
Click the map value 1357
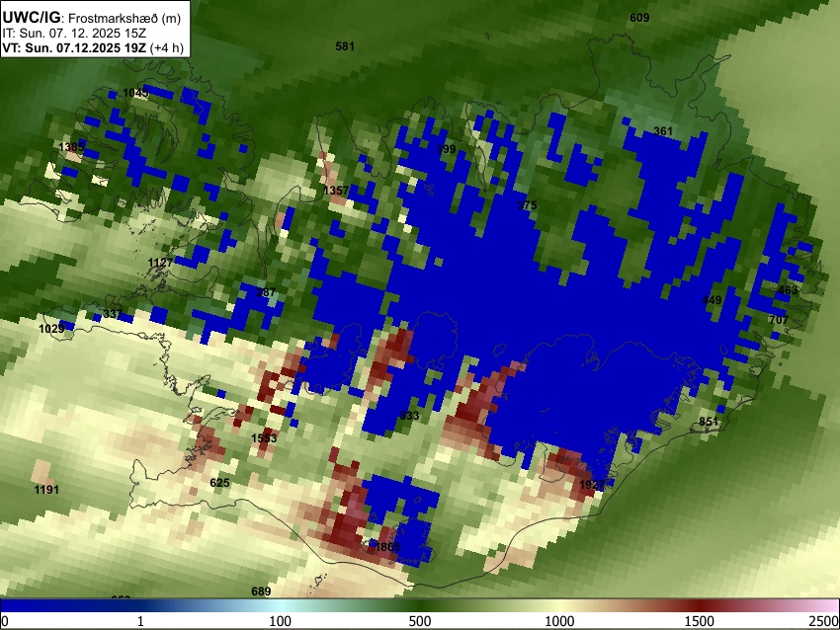pos(336,191)
